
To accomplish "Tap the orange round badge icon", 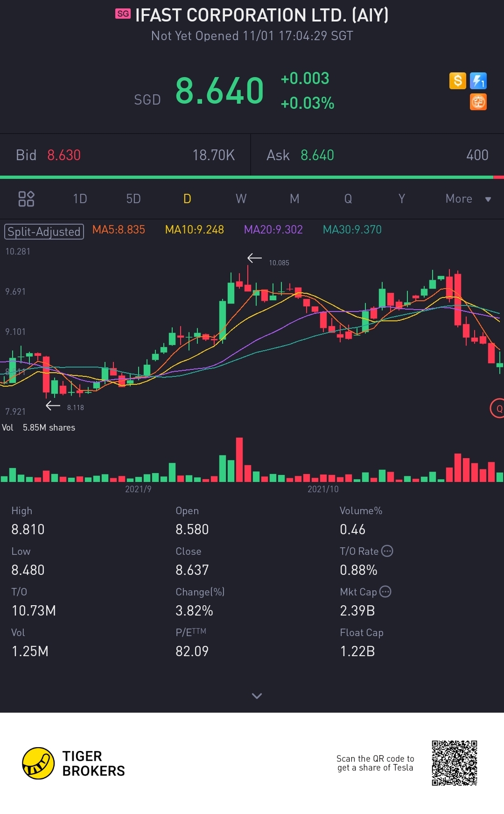I will point(478,102).
